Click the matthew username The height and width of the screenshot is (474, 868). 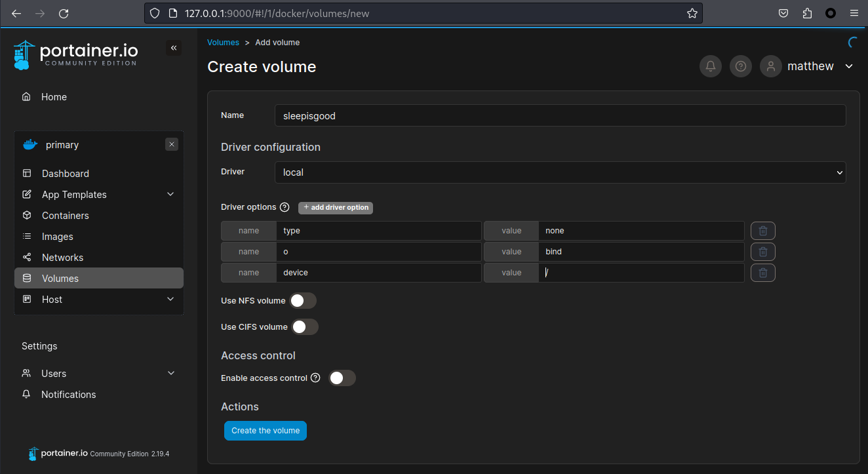pos(810,66)
